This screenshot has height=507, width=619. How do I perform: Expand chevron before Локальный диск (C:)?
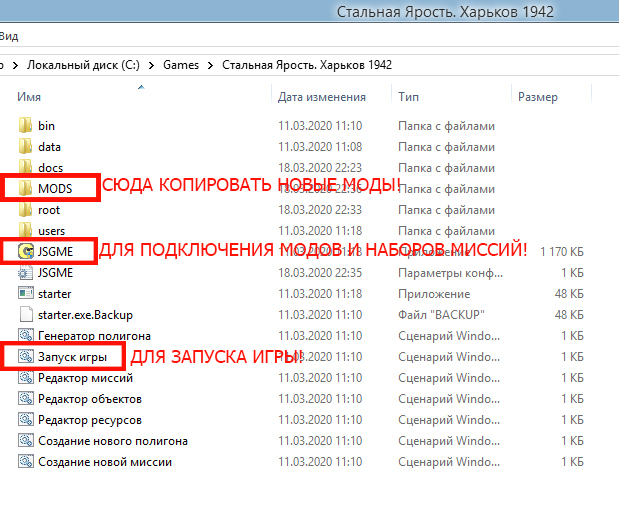(15, 66)
